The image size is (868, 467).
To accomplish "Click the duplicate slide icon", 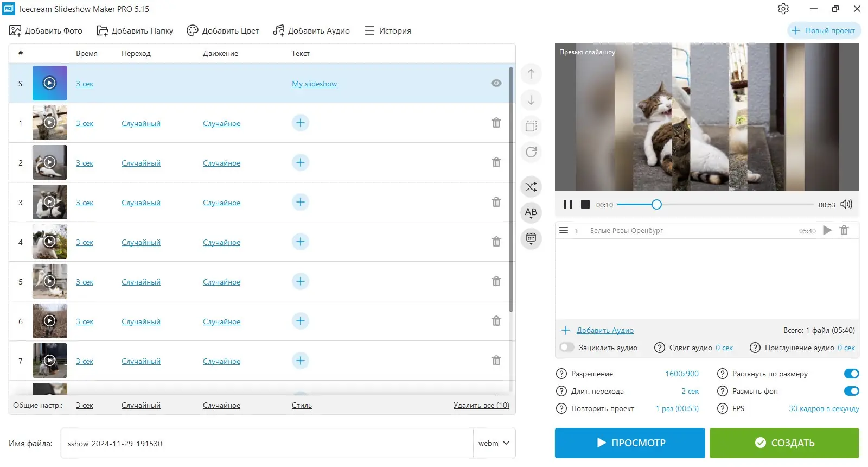I will click(x=531, y=126).
